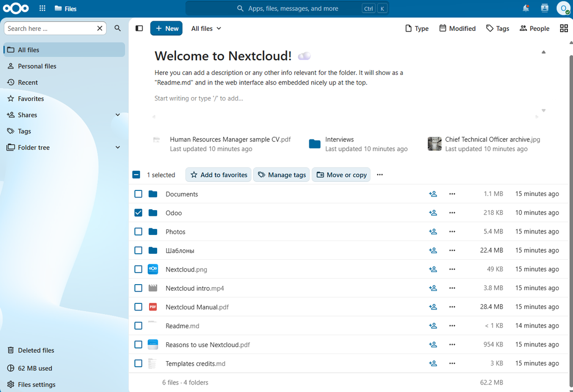Open Deleted files
The width and height of the screenshot is (573, 392).
[x=64, y=350]
